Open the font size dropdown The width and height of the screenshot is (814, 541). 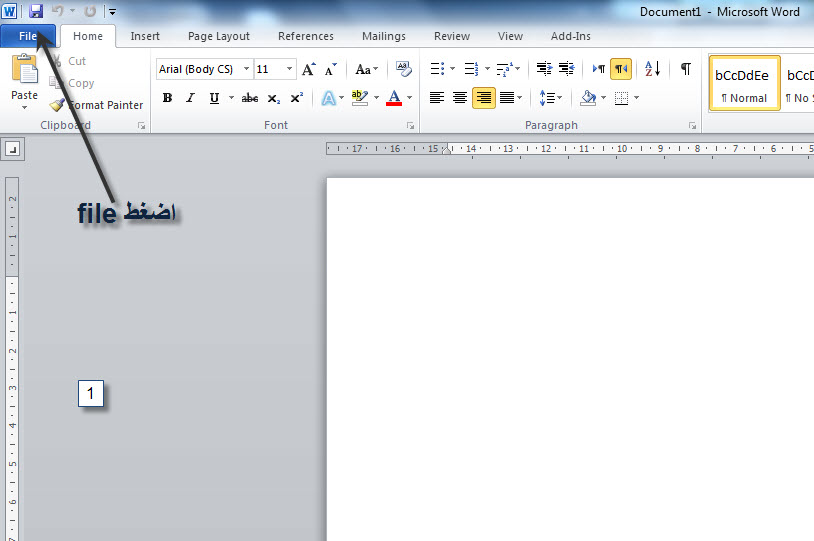pyautogui.click(x=290, y=69)
